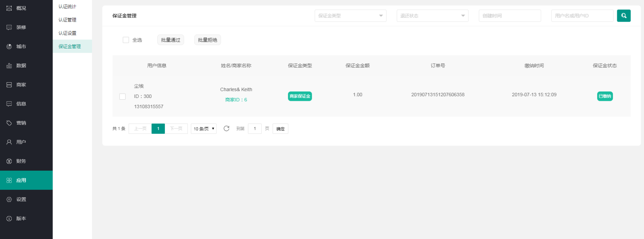Image resolution: width=644 pixels, height=239 pixels.
Task: Click the payment time 2019-07-13 15:12:09
Action: (534, 95)
